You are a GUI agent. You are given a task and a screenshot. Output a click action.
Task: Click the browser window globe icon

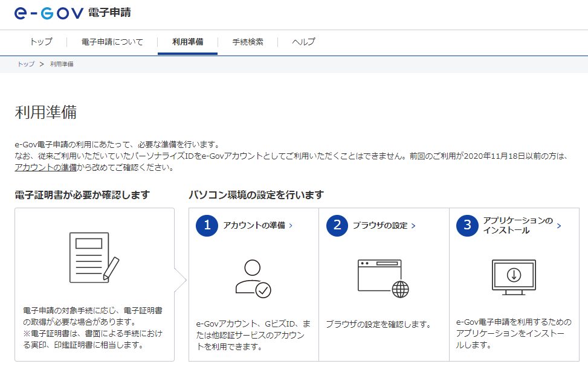click(383, 279)
